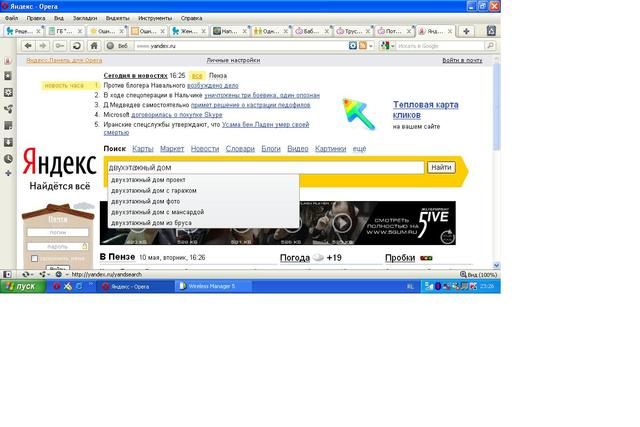Image resolution: width=640 pixels, height=427 pixels.
Task: Add a new tab with plus button
Action: tap(467, 31)
